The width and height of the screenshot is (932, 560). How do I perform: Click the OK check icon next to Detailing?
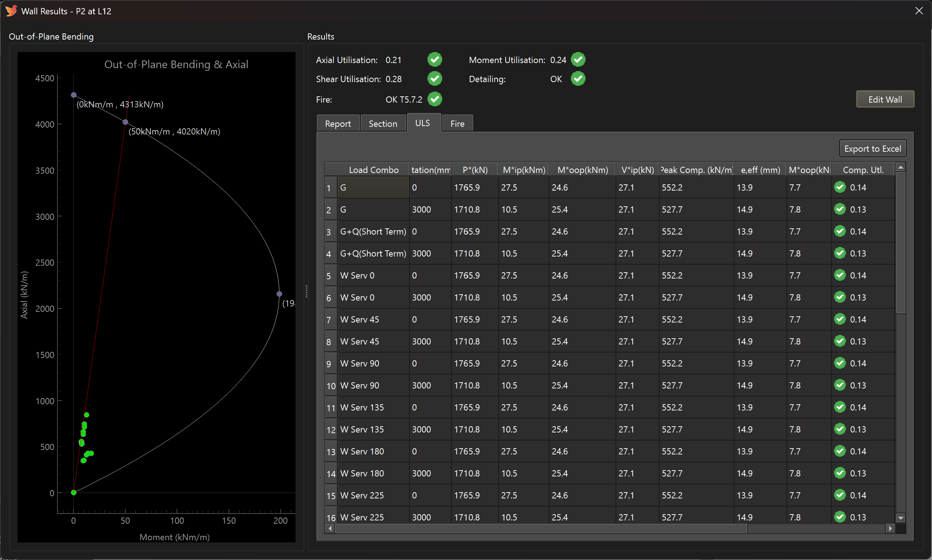tap(578, 79)
